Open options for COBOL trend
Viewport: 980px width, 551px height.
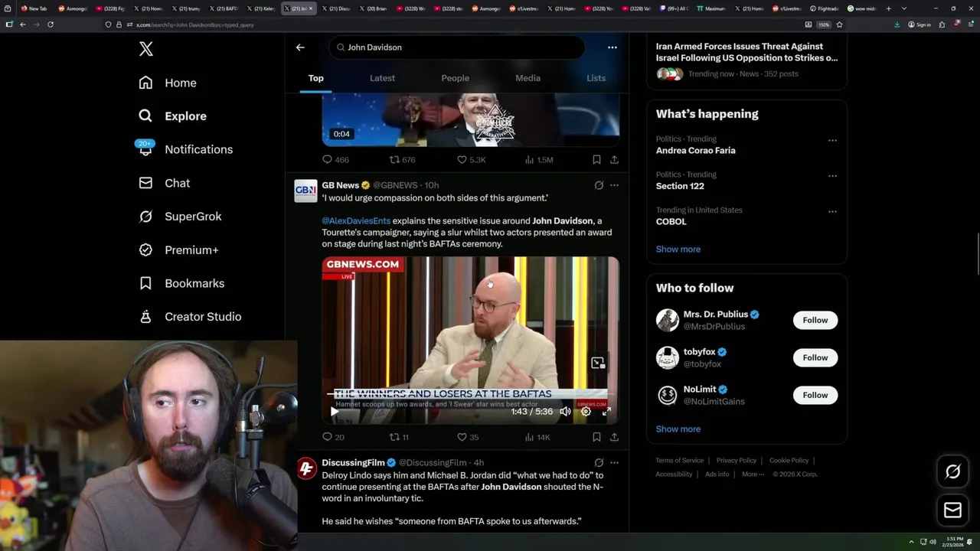click(x=832, y=211)
